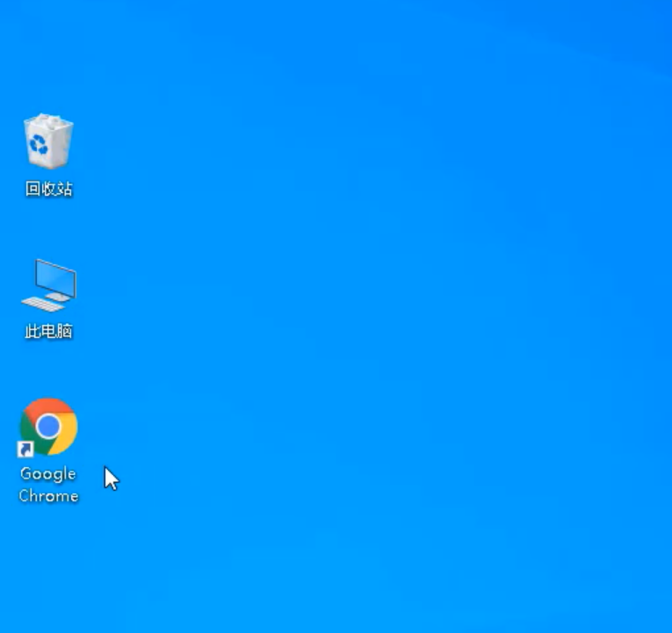672x633 pixels.
Task: Click the keyboard part of This PC icon
Action: [x=43, y=304]
